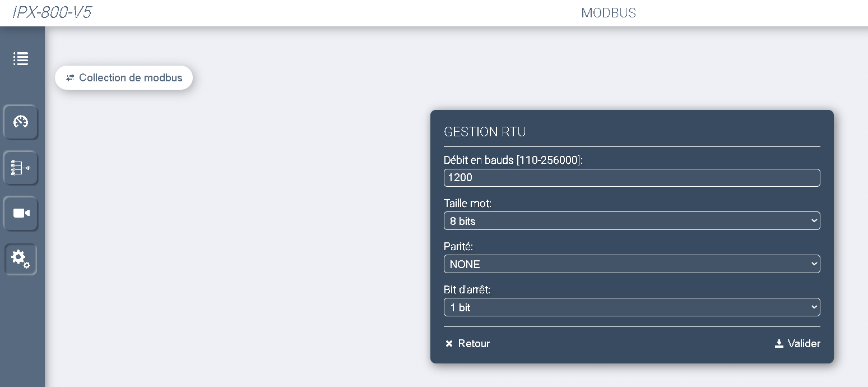Image resolution: width=868 pixels, height=387 pixels.
Task: Click the I/O tree diagram sidebar icon
Action: [21, 167]
